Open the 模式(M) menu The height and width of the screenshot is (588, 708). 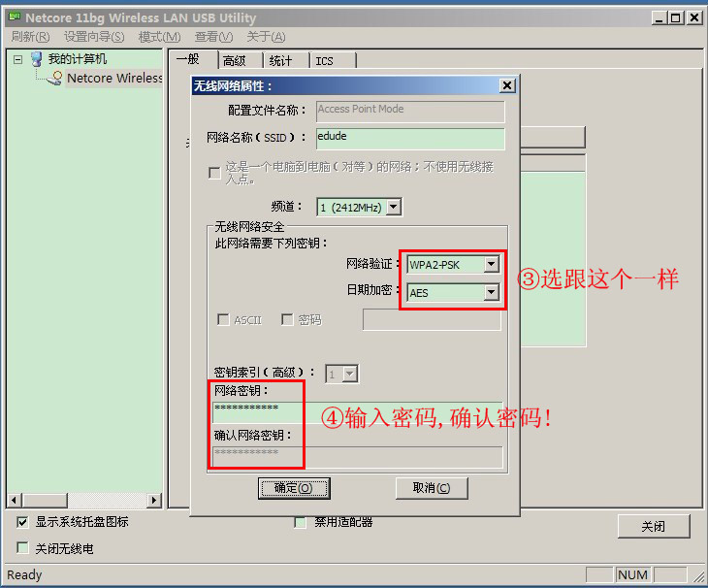[x=159, y=37]
